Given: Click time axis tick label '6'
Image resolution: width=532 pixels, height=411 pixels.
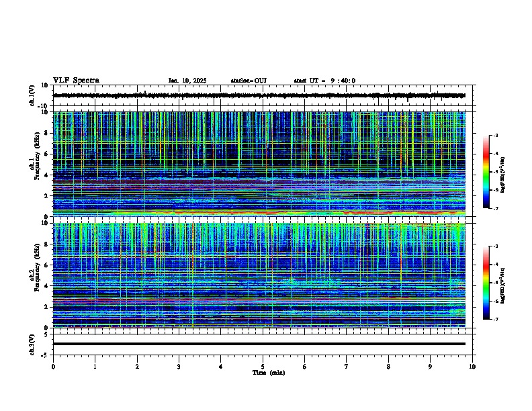Looking at the screenshot, I should [x=305, y=367].
